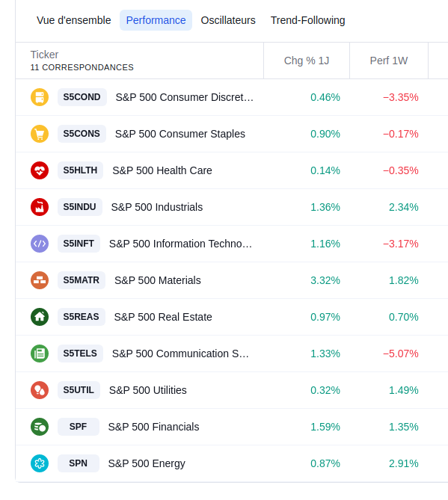Click the 0.46% daily change value
This screenshot has height=500, width=448.
pos(325,98)
